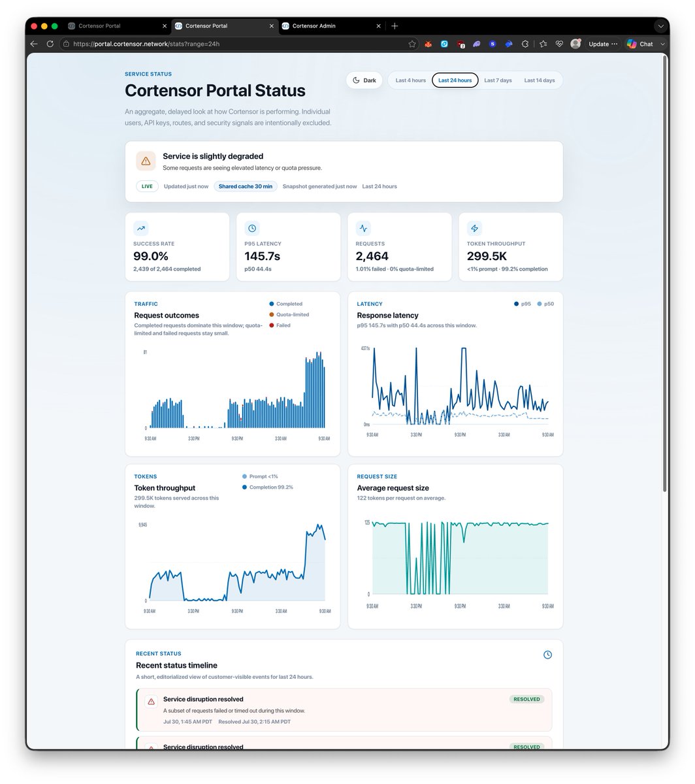Select the Last 7 days range
This screenshot has width=695, height=784.
tap(498, 80)
